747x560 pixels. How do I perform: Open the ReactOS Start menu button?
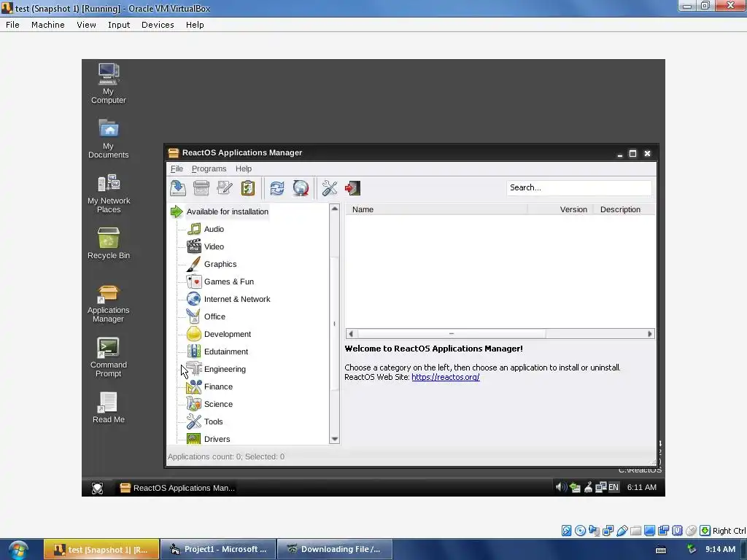[x=97, y=488]
